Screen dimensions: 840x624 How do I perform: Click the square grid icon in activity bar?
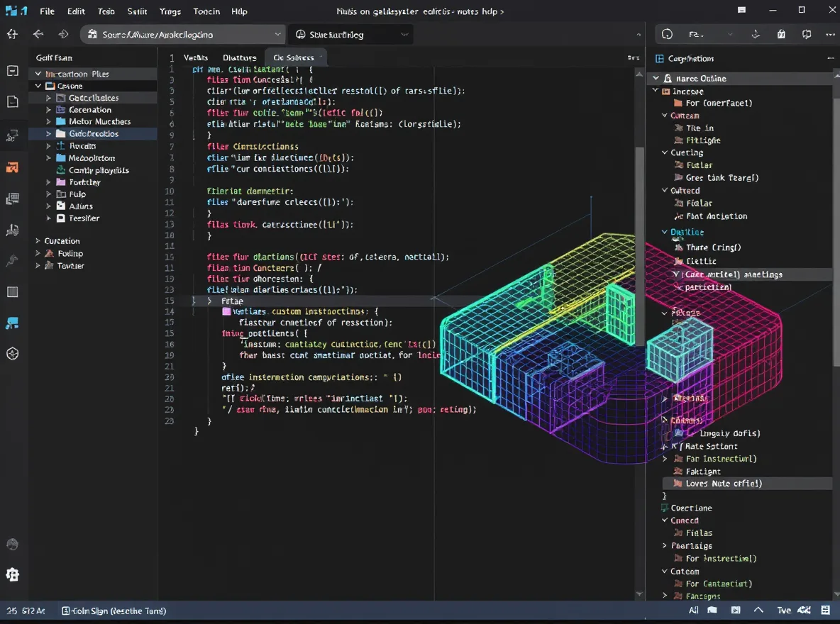pos(12,292)
